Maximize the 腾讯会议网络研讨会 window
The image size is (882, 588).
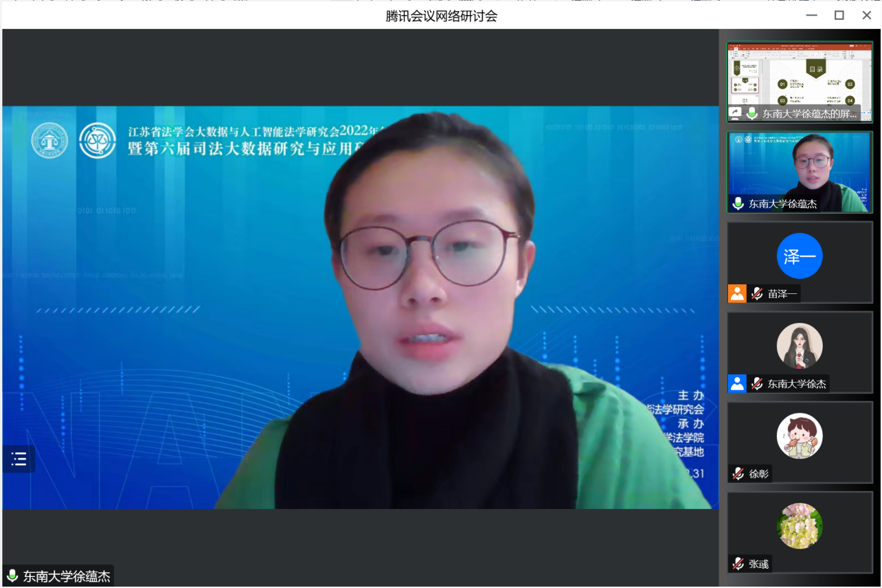[x=839, y=15]
